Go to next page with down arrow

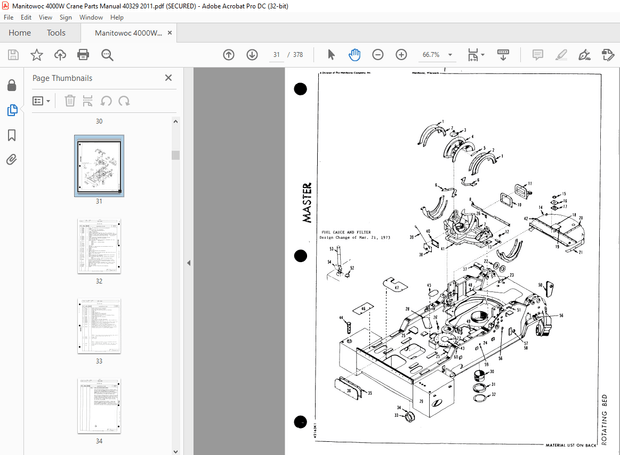[252, 55]
